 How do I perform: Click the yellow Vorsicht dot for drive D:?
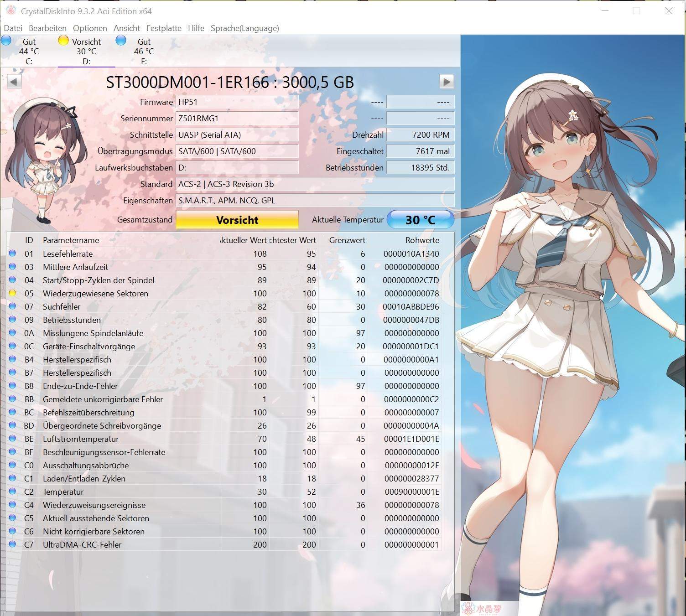click(x=62, y=41)
